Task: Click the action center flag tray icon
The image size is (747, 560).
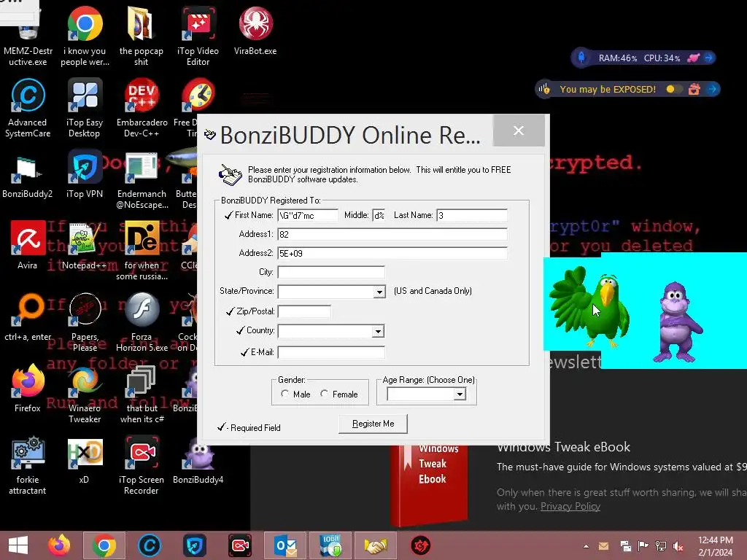Action: [643, 545]
